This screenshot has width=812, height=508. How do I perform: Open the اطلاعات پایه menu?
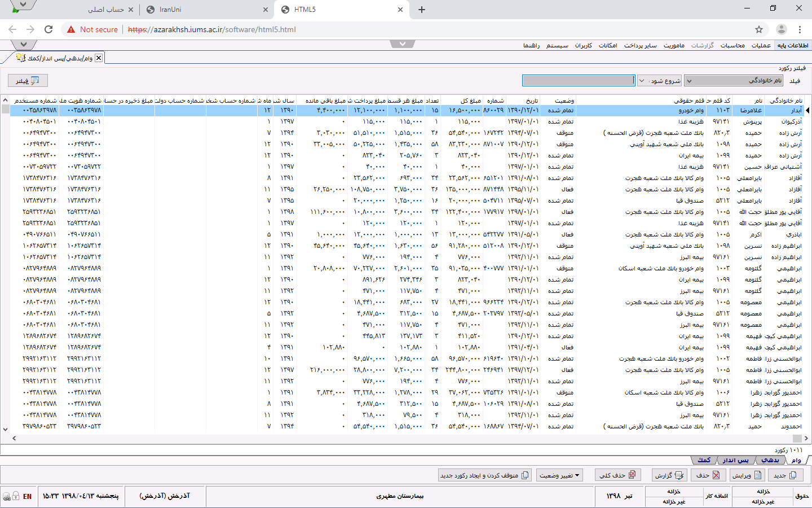793,45
